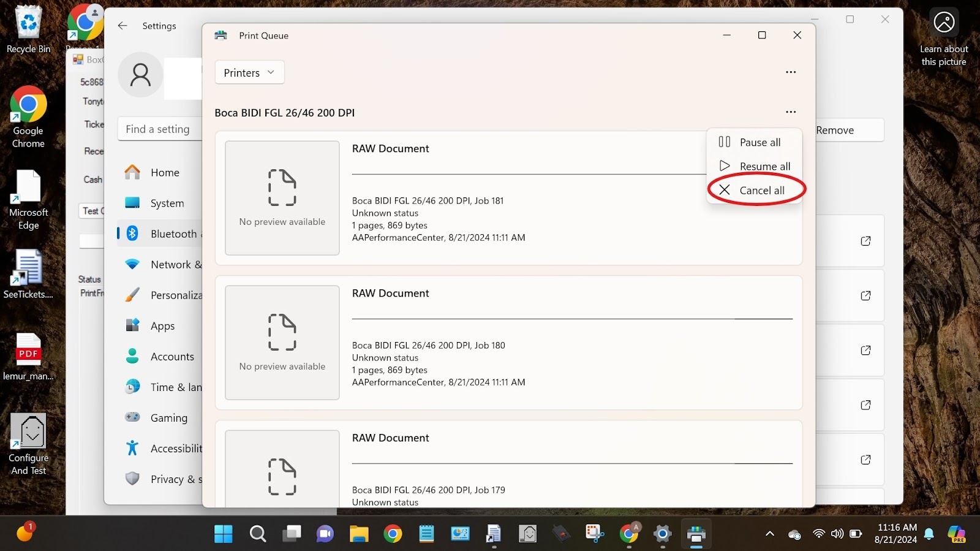Open taskbar Search
This screenshot has height=551, width=980.
258,534
